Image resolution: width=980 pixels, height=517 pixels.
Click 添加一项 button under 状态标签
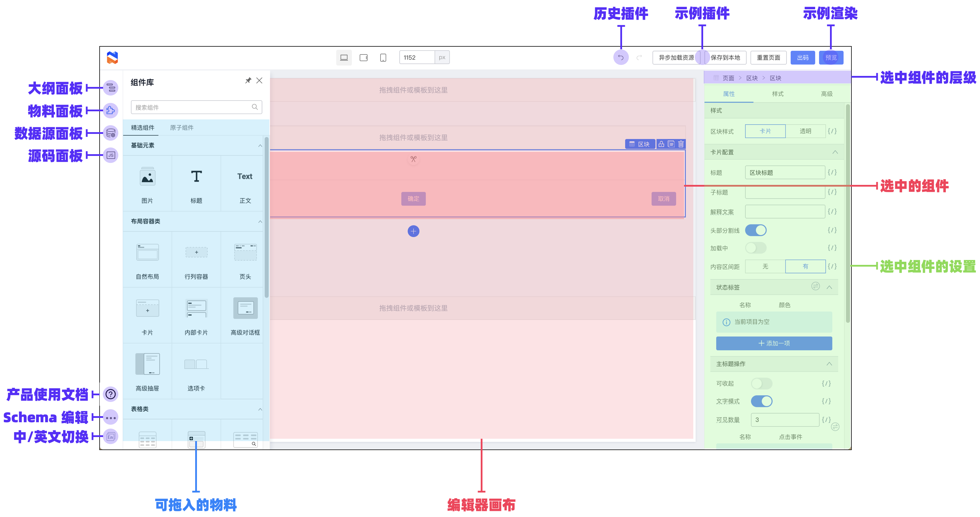pos(774,343)
